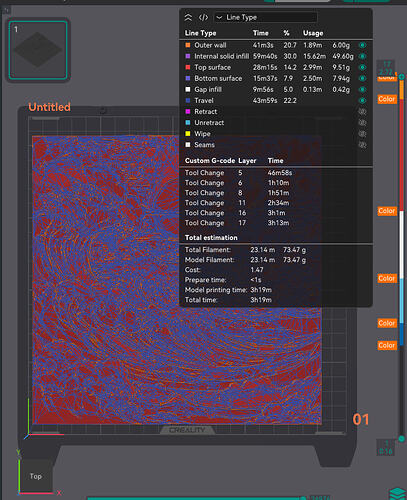The height and width of the screenshot is (500, 407).
Task: Click the G-code view icon
Action: point(203,17)
